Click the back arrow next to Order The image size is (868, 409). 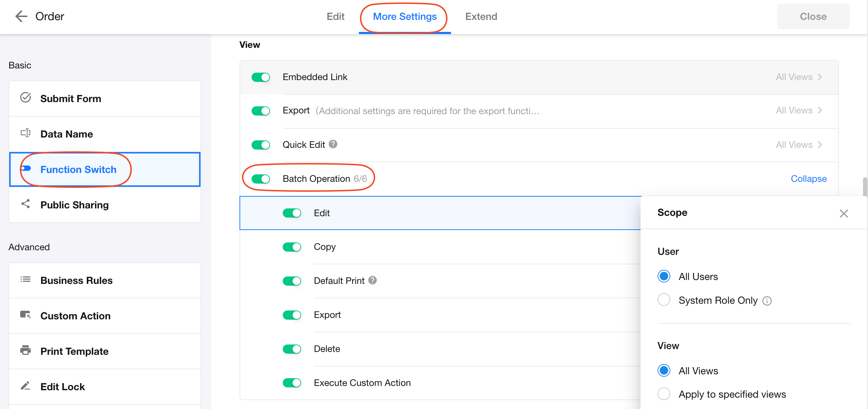tap(21, 16)
